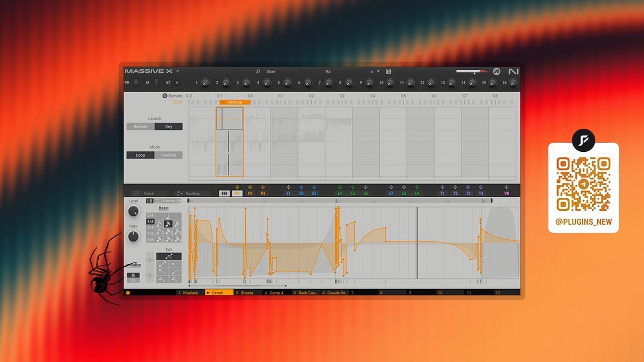Click macro knob 16
The image size is (644, 362).
pyautogui.click(x=513, y=83)
